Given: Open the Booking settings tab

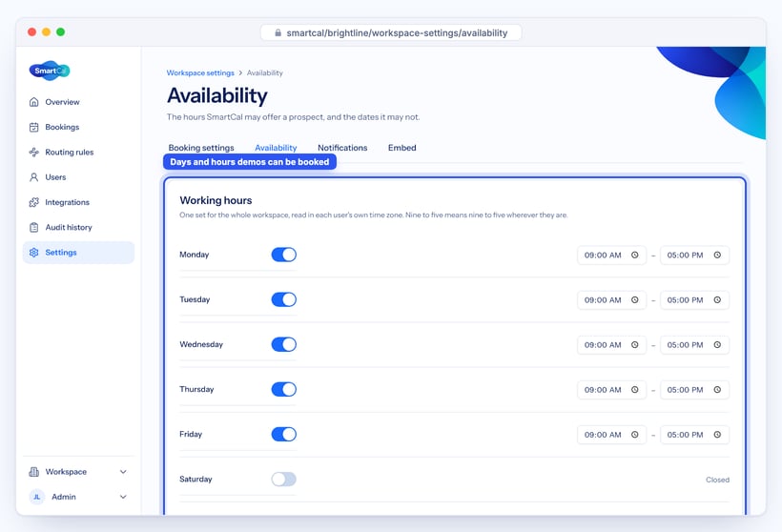Looking at the screenshot, I should (x=201, y=148).
